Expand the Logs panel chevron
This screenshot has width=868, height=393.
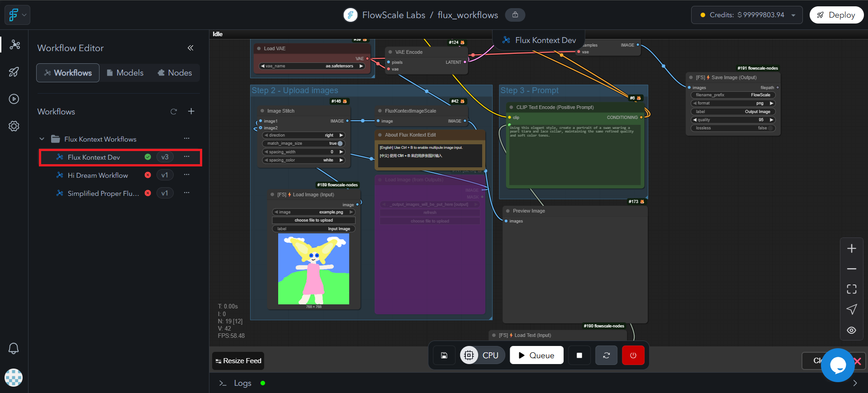coord(855,383)
